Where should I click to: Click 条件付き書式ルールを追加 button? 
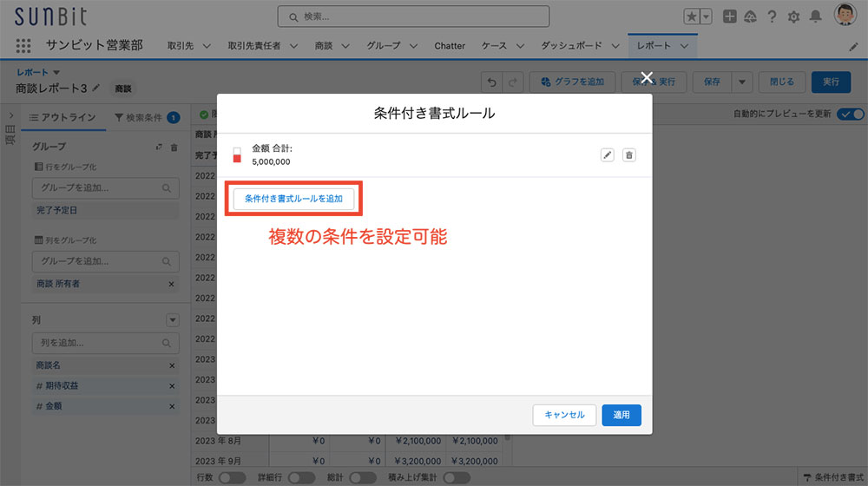[293, 199]
